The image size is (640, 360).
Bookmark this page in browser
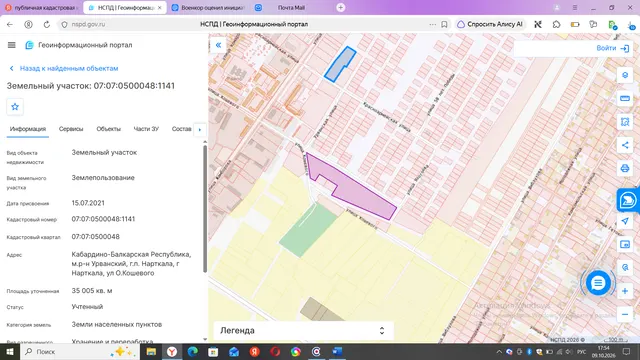point(444,24)
